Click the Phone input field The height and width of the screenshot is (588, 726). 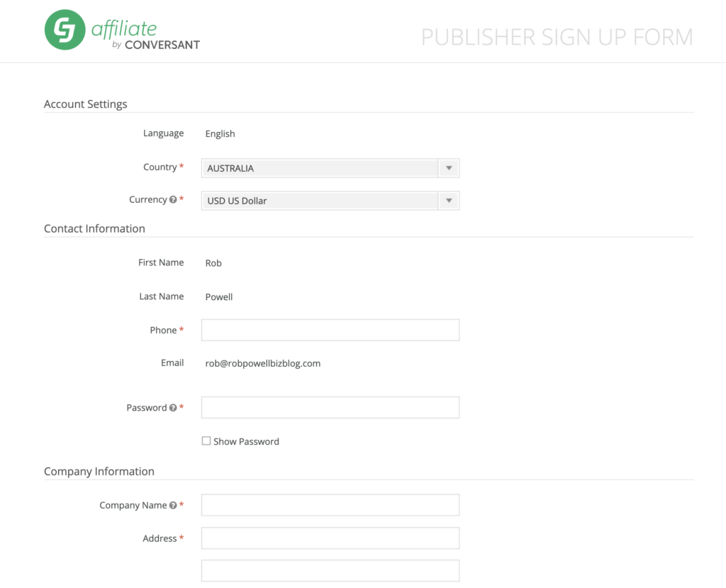click(x=330, y=329)
